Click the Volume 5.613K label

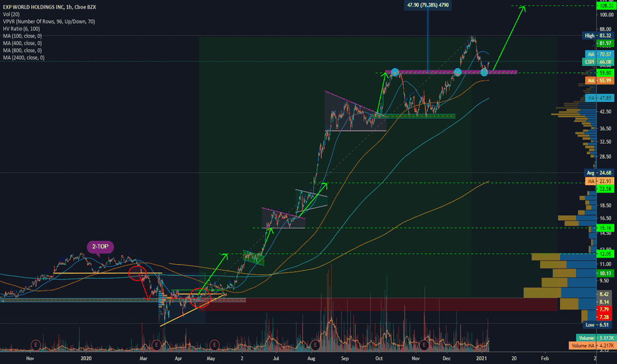coord(595,338)
